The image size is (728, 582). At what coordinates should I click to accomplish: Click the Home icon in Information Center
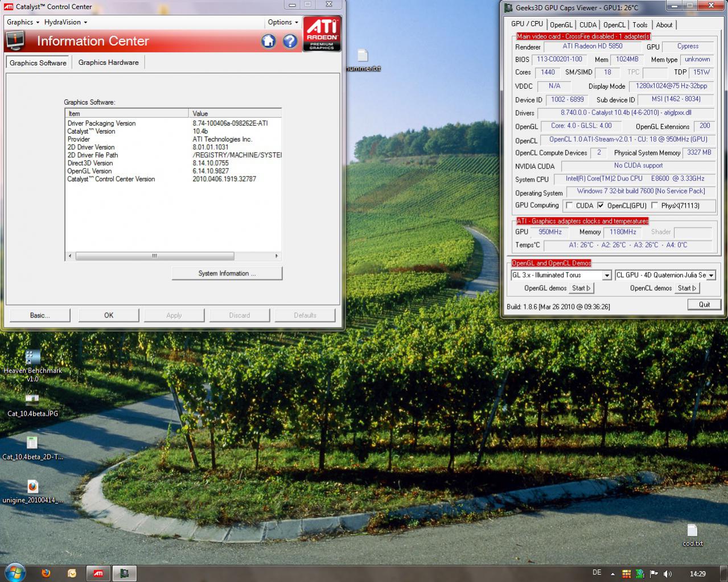[269, 41]
